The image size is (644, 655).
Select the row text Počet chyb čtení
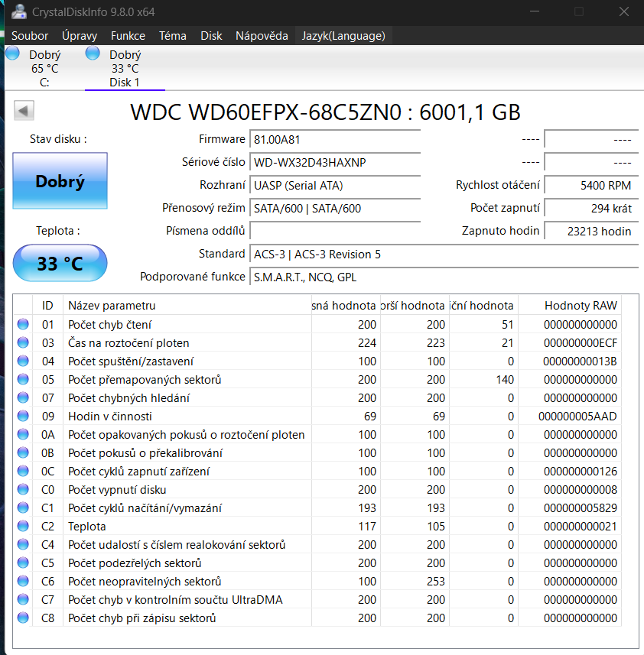[110, 325]
